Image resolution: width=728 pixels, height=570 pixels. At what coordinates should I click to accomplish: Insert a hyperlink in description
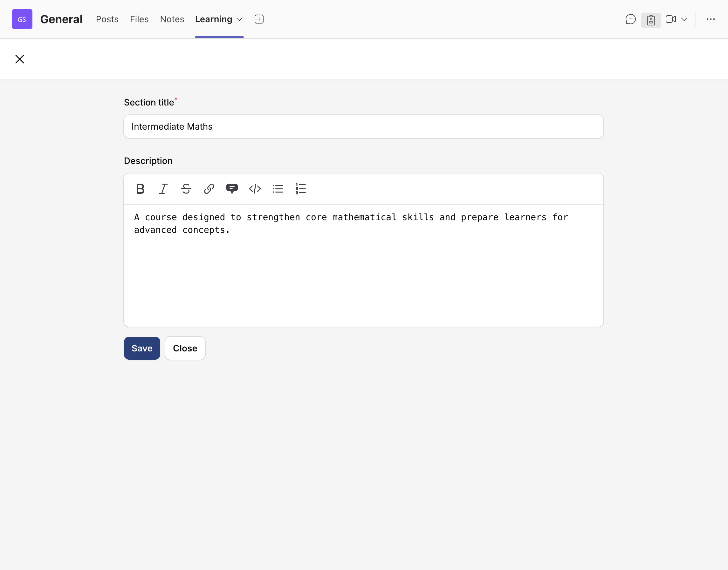pos(209,189)
